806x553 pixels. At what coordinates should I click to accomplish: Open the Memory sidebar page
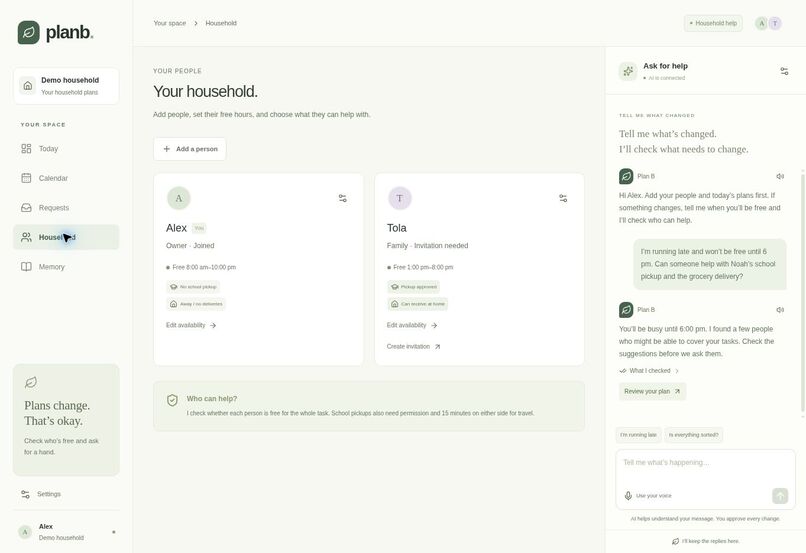coord(66,267)
